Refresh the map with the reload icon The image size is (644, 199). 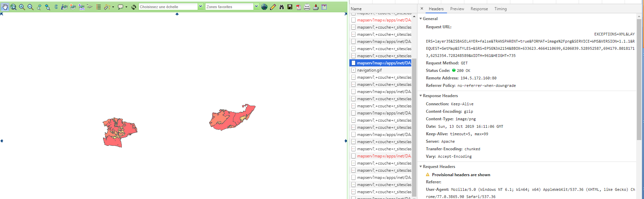134,7
